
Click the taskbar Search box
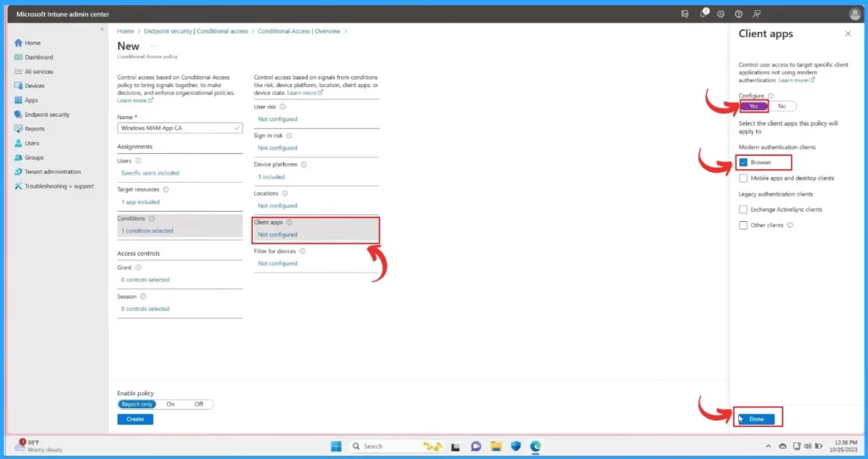pyautogui.click(x=396, y=446)
